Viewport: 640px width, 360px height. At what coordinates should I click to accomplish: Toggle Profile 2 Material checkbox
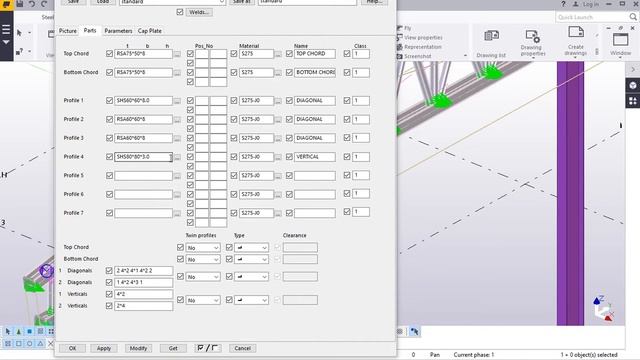pos(234,119)
